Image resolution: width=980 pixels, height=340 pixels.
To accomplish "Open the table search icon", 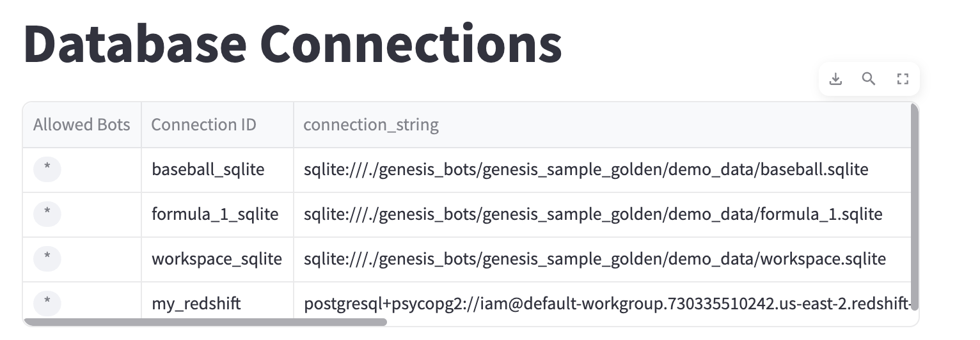I will 869,79.
